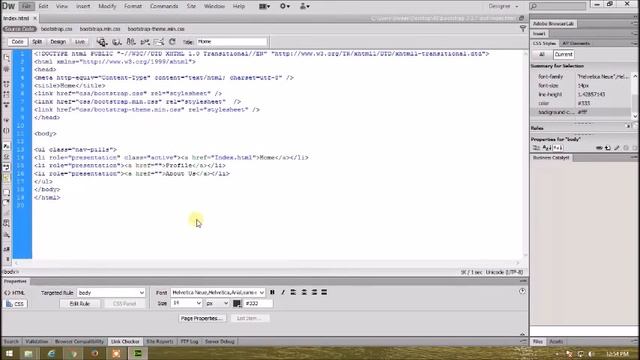The image size is (640, 360).
Task: Click the CSS Panel button
Action: point(124,304)
